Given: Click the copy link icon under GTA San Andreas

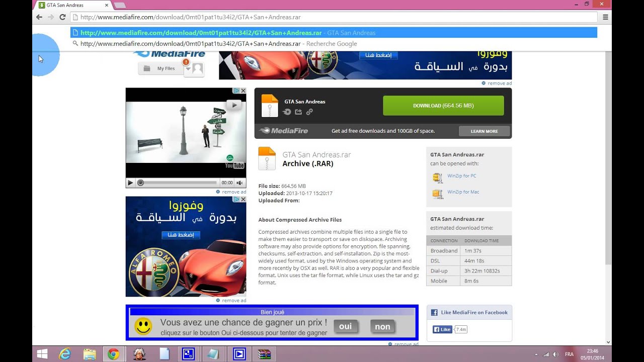Looking at the screenshot, I should 309,112.
